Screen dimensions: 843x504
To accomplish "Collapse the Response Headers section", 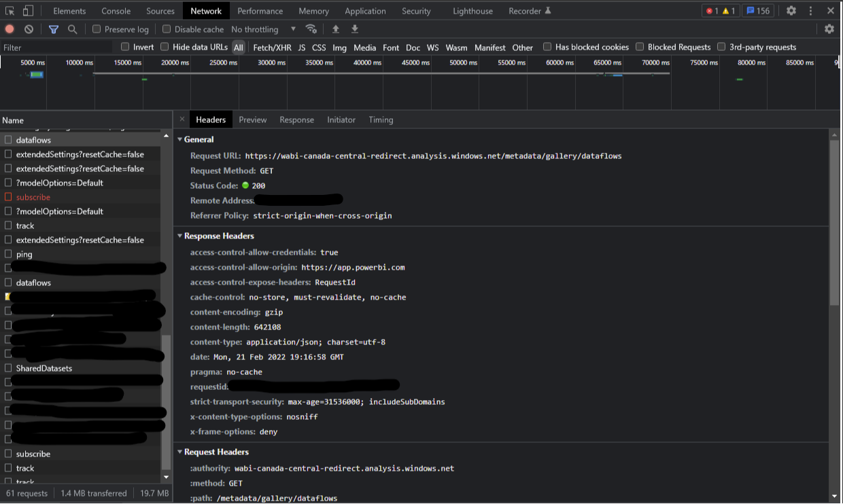I will 180,236.
